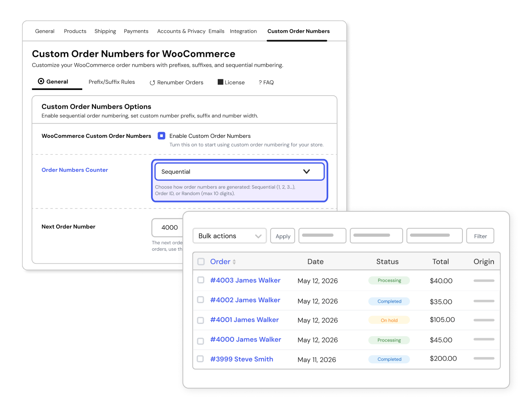The height and width of the screenshot is (409, 532).
Task: Open order #4002 James Walker
Action: pos(245,300)
